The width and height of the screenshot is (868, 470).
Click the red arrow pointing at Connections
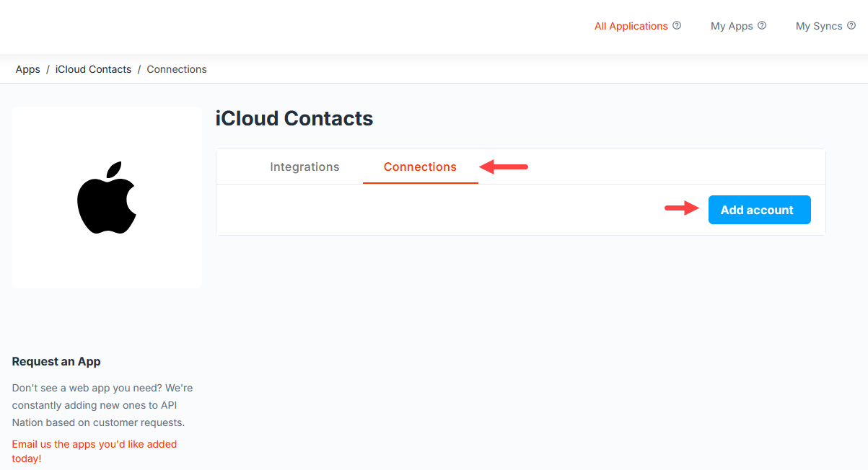click(504, 167)
